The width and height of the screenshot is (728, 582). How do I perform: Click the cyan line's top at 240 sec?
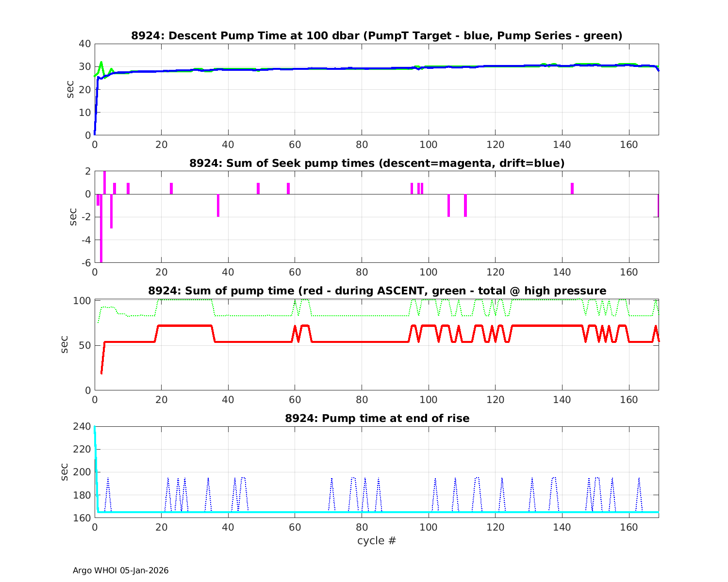point(95,427)
